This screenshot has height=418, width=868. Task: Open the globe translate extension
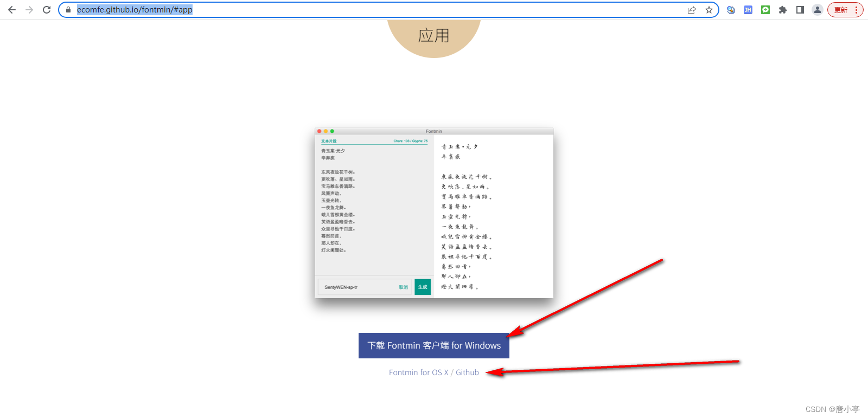click(731, 10)
